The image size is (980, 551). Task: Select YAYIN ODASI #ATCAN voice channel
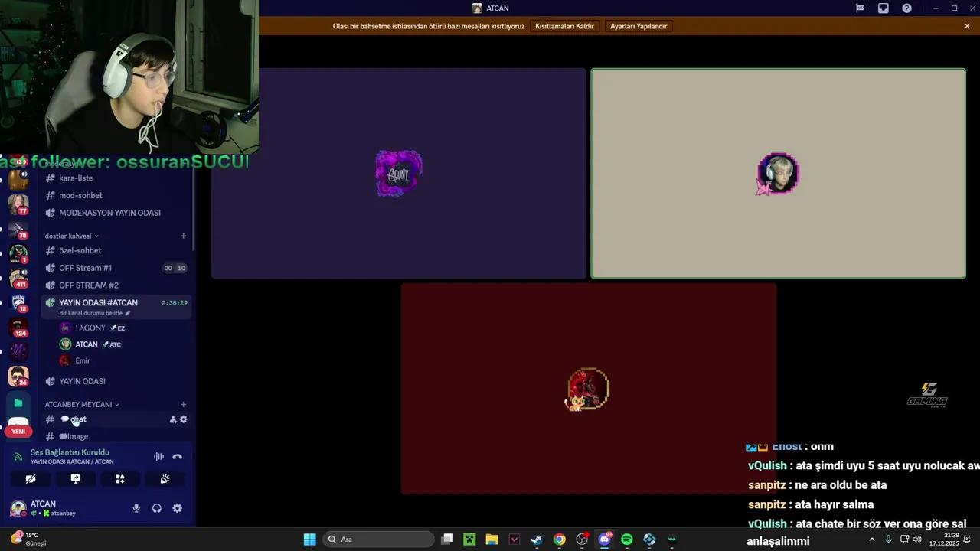pyautogui.click(x=98, y=303)
